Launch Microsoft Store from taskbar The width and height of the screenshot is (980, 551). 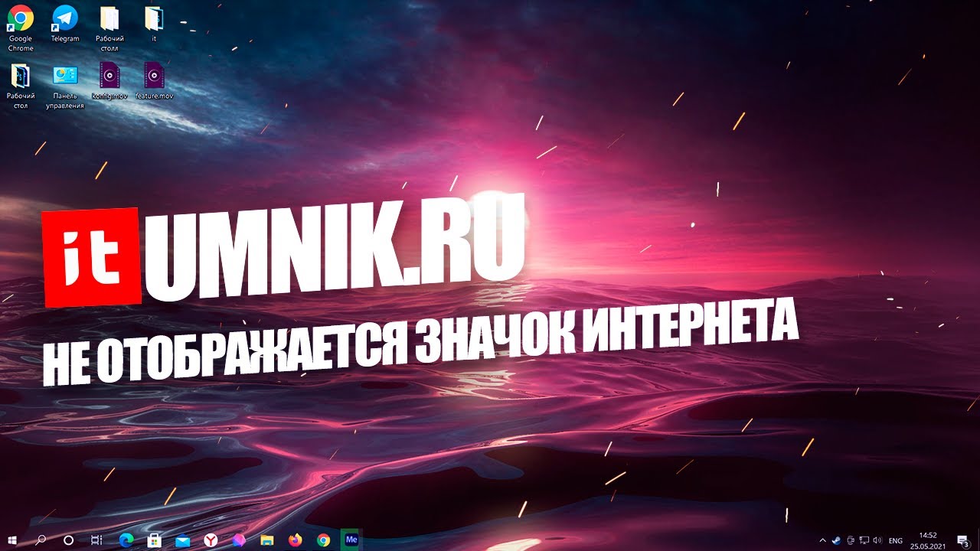tap(154, 540)
